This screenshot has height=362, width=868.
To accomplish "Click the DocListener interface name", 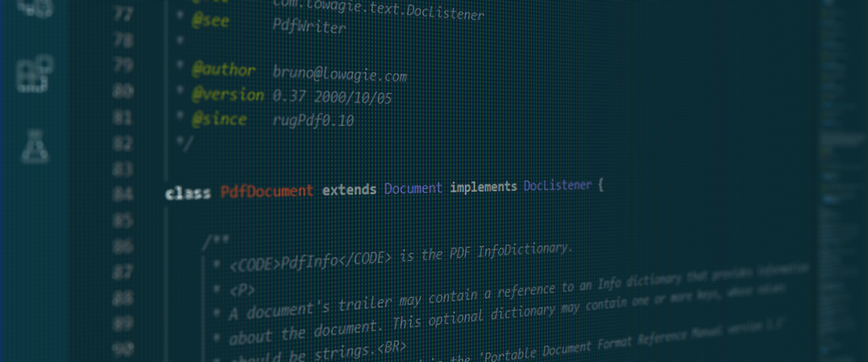I will (557, 186).
